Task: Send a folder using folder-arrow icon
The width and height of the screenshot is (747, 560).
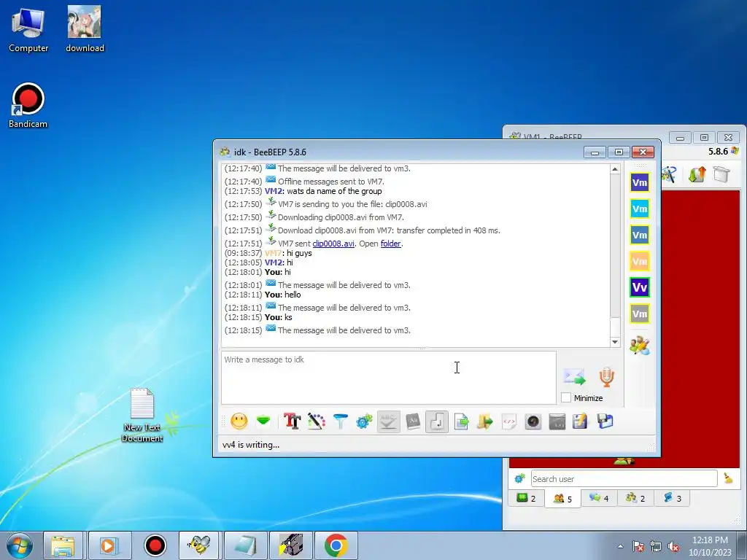Action: point(485,421)
